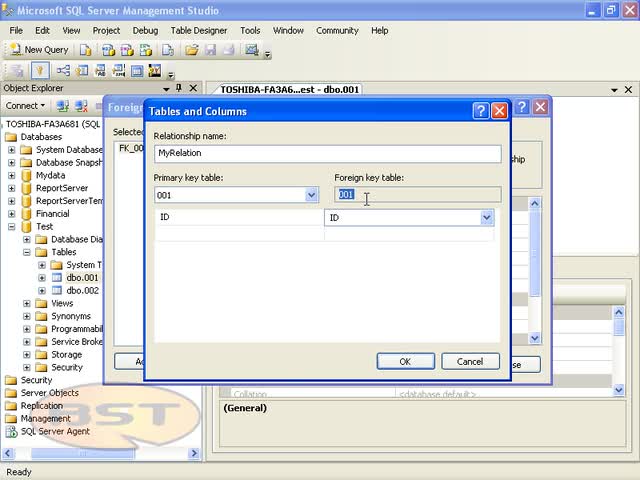Viewport: 640px width, 480px height.
Task: Open the File menu
Action: tap(16, 31)
